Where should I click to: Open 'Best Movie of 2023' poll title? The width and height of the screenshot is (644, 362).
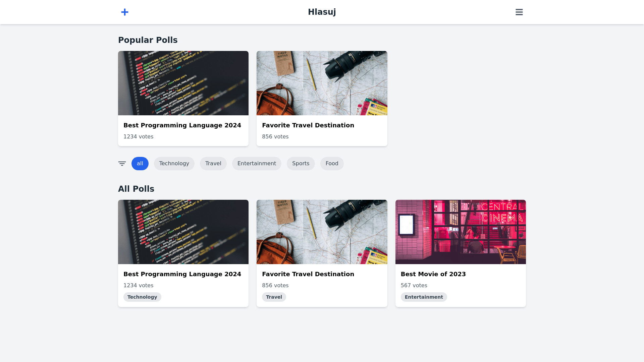click(433, 274)
